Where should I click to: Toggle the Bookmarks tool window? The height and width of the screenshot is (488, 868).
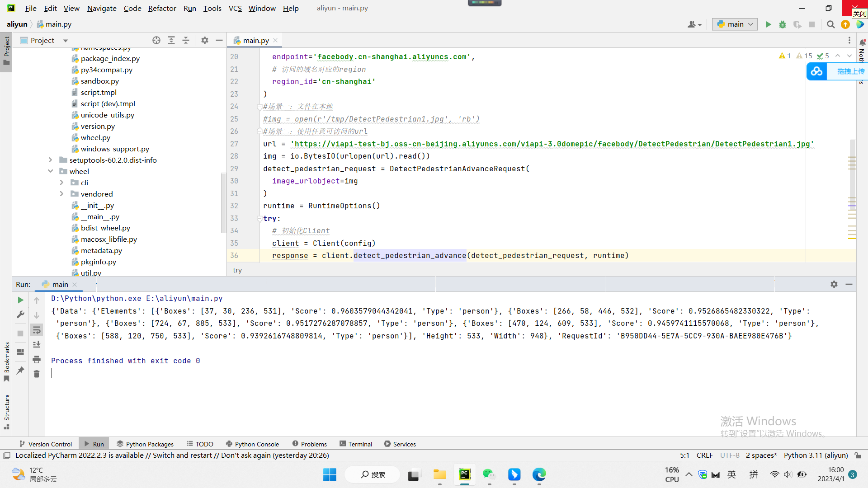tap(6, 361)
